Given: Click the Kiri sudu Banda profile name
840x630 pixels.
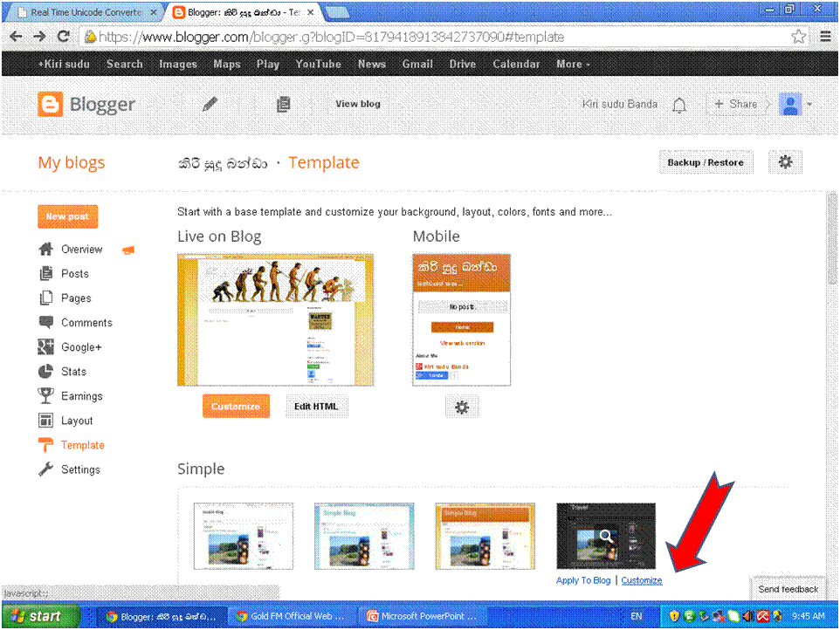Looking at the screenshot, I should (x=620, y=105).
